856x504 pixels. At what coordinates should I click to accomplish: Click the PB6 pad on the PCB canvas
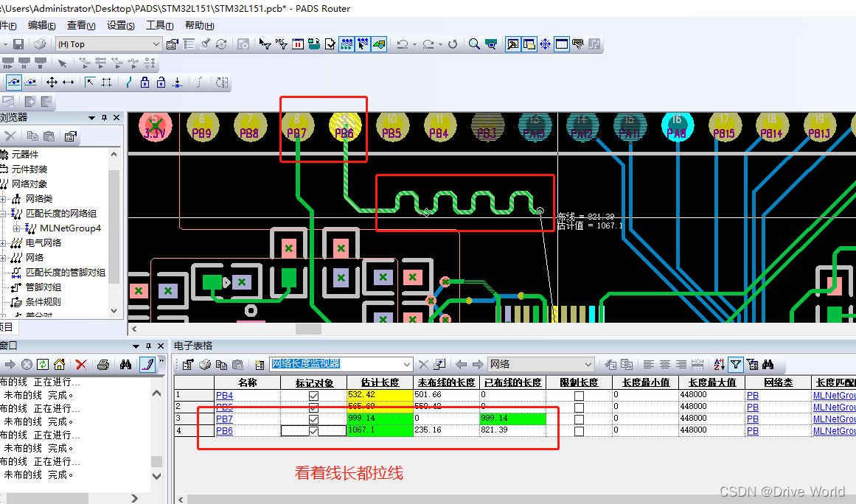(345, 127)
